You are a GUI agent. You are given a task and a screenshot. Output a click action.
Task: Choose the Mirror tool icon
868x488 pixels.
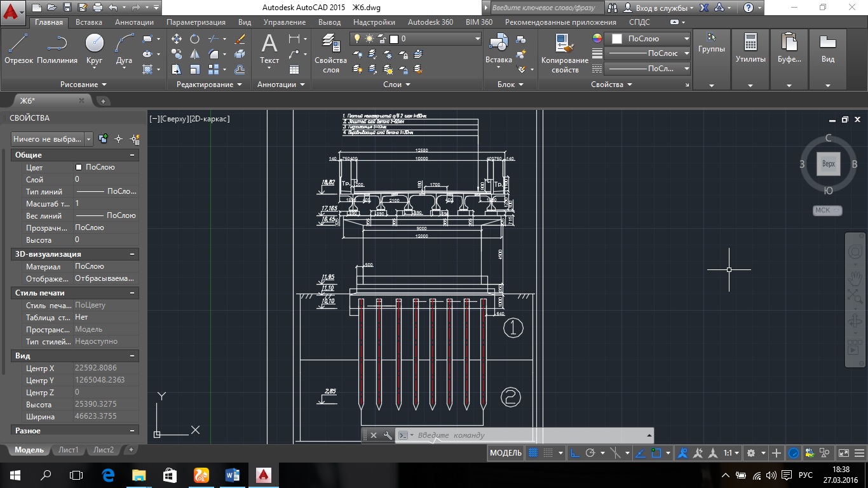195,54
